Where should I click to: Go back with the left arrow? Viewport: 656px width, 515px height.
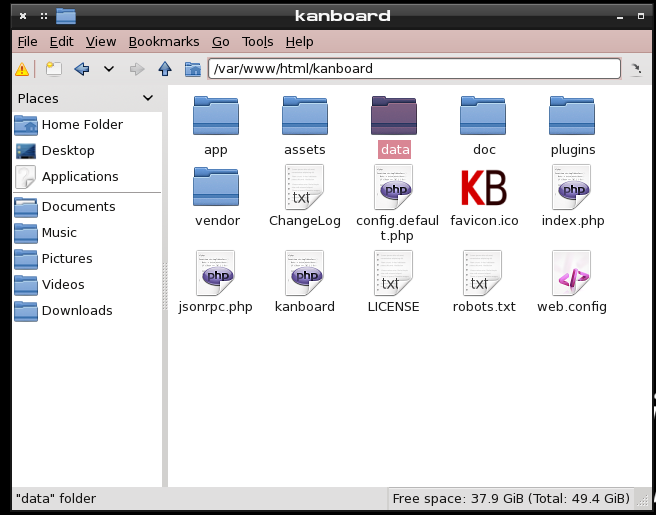(82, 69)
